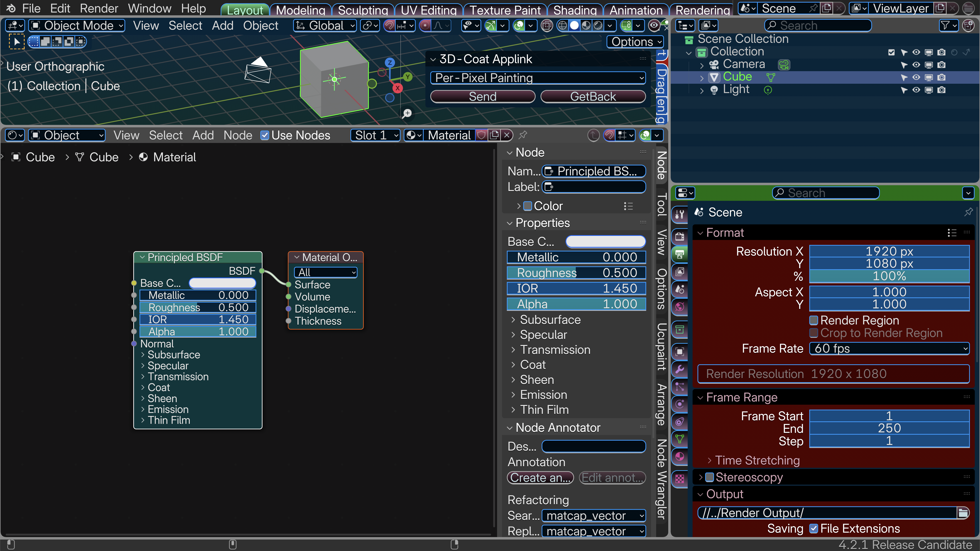980x551 pixels.
Task: Open the Collection properties tab
Action: coord(679,329)
